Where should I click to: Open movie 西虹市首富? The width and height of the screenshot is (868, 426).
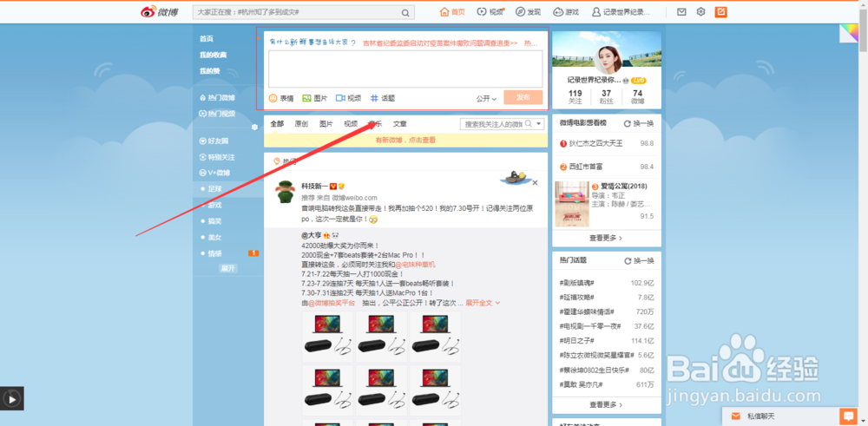pyautogui.click(x=586, y=167)
